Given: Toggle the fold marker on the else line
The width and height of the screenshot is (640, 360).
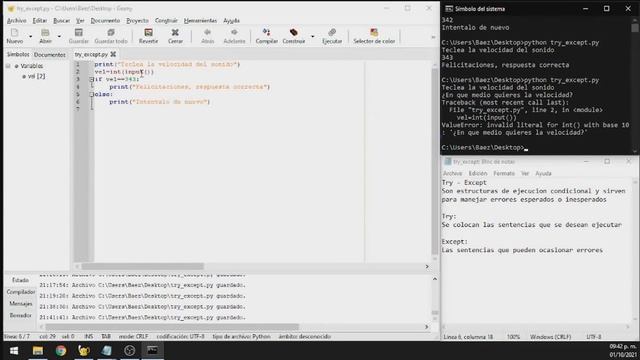Looking at the screenshot, I should tap(92, 94).
